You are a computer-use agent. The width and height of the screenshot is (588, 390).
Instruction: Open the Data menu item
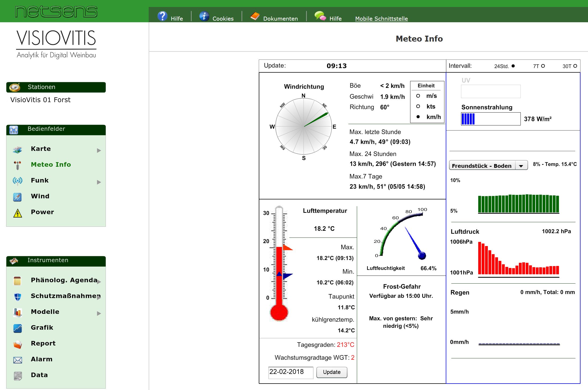(x=39, y=375)
